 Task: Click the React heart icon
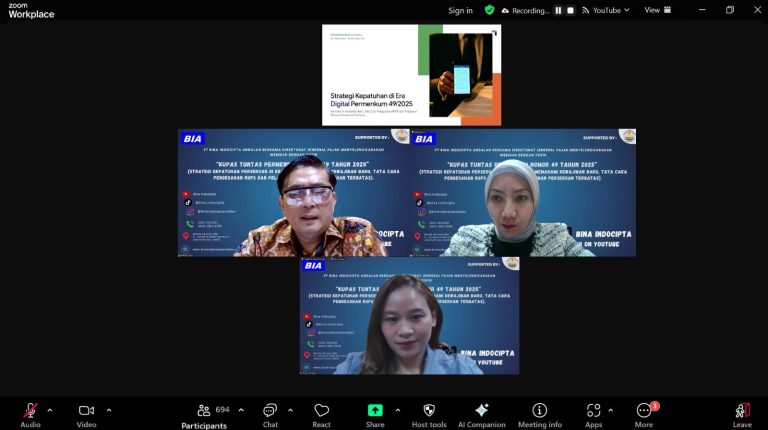[x=321, y=410]
